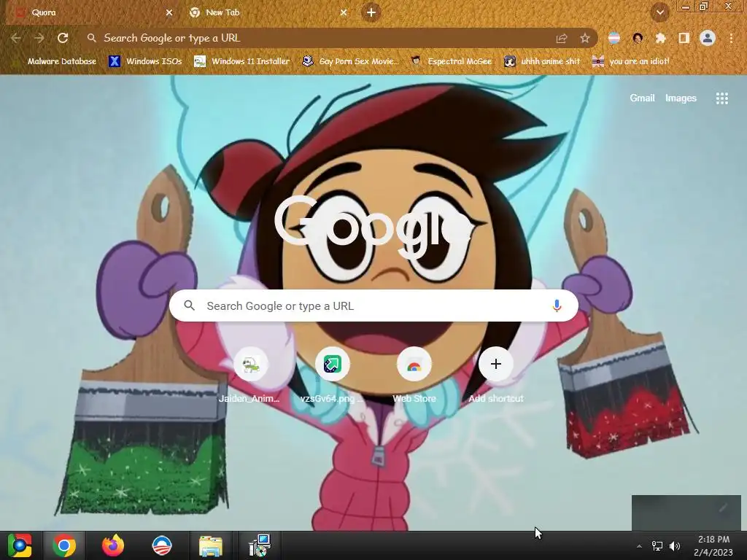The image size is (747, 560).
Task: Open Google apps grid
Action: point(721,98)
